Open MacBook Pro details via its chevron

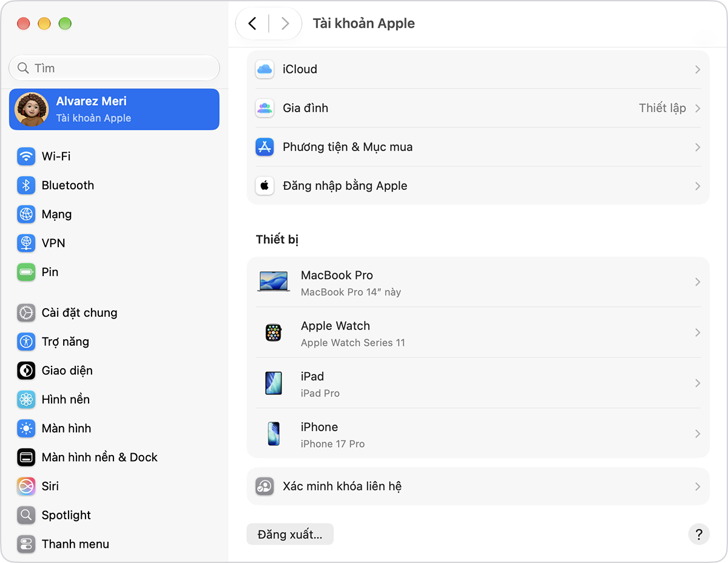click(x=698, y=282)
